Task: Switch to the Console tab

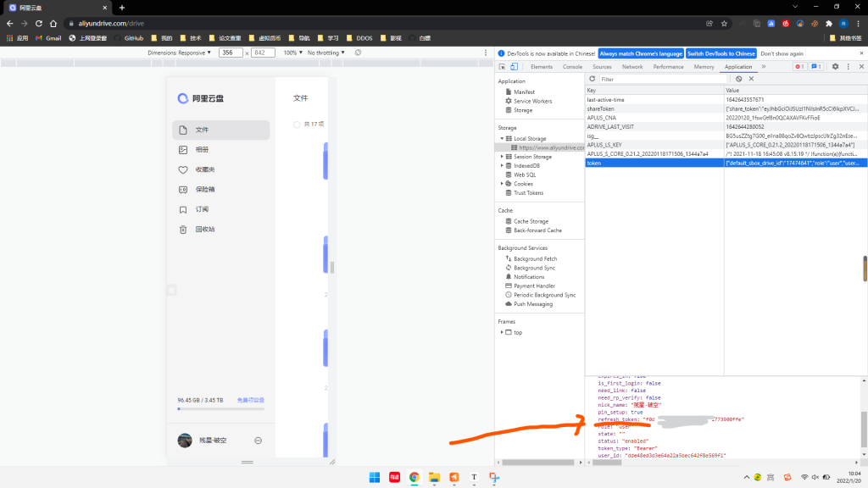Action: [572, 66]
